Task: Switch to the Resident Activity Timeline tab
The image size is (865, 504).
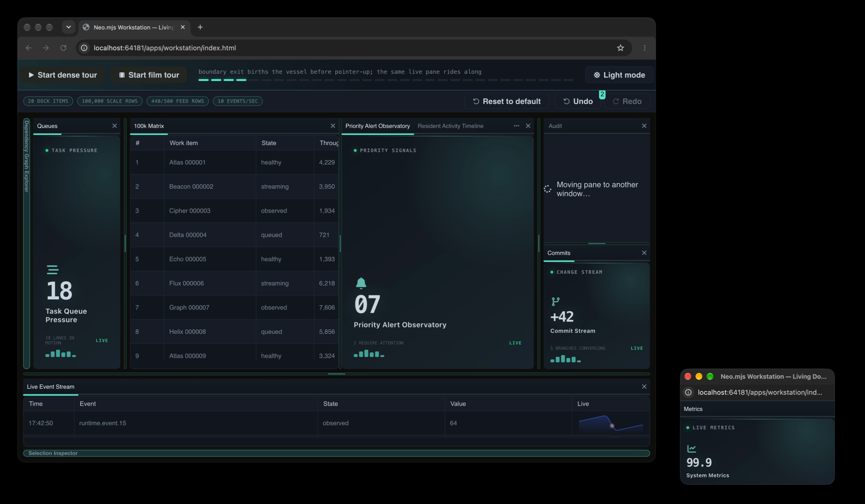Action: pos(450,126)
